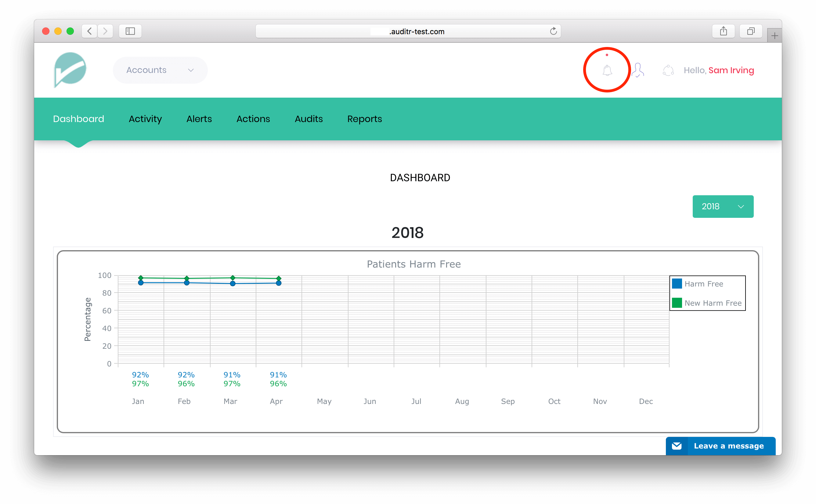Click the Leave a message button

(x=720, y=446)
